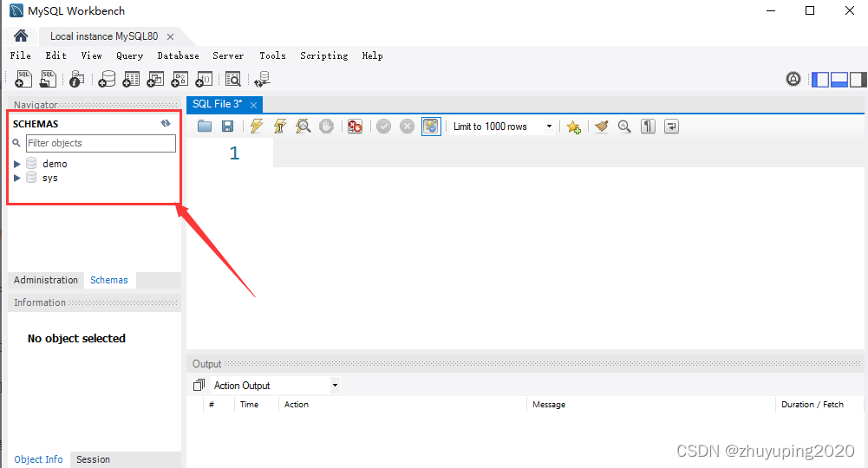
Task: Toggle invisible characters display
Action: 649,127
